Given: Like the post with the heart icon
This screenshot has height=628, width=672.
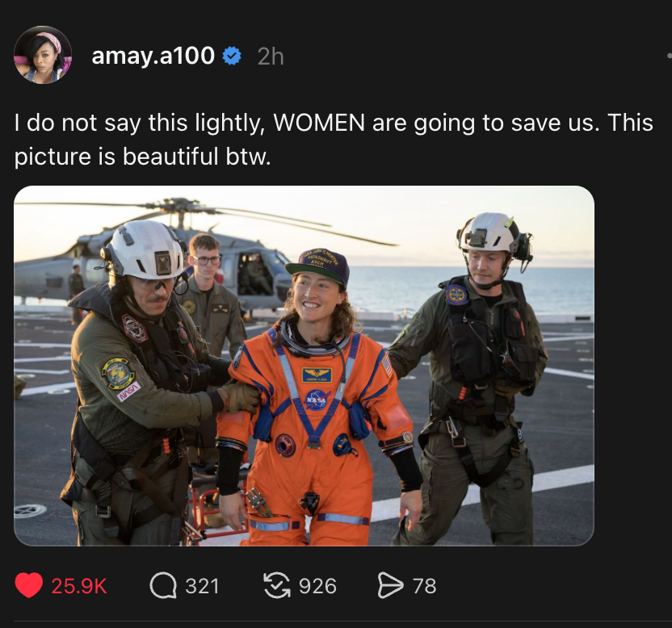Looking at the screenshot, I should pos(29,585).
